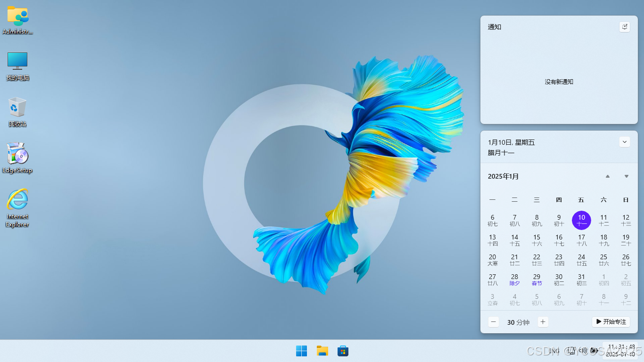Select the 我的电脑 desktop icon
Screen dimensions: 644x362
click(x=17, y=66)
